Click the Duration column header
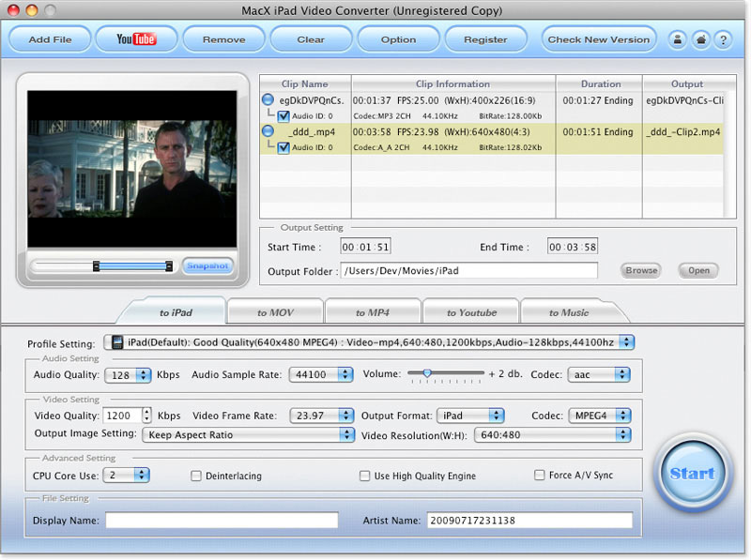 pyautogui.click(x=601, y=83)
